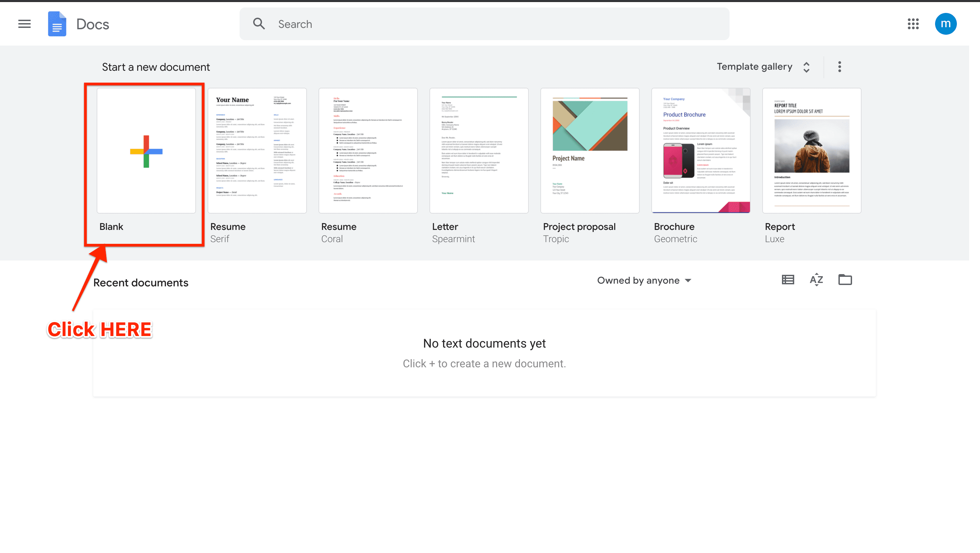Click the Google Apps grid icon

913,23
